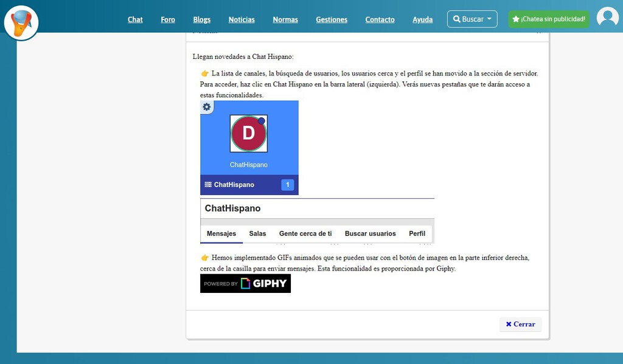Open the Normas page
This screenshot has height=364, width=623.
pos(285,19)
